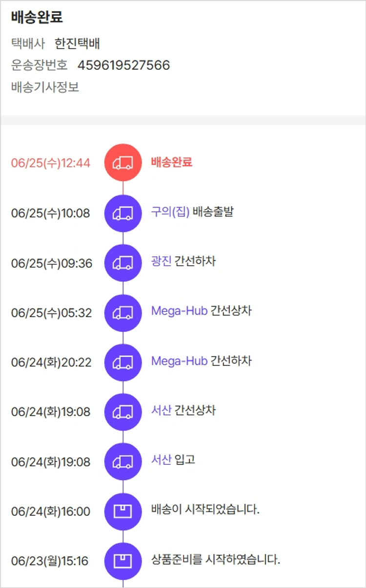The width and height of the screenshot is (366, 588).
Task: Click the truck icon beside Mega-Hub 간선상차
Action: tap(123, 313)
